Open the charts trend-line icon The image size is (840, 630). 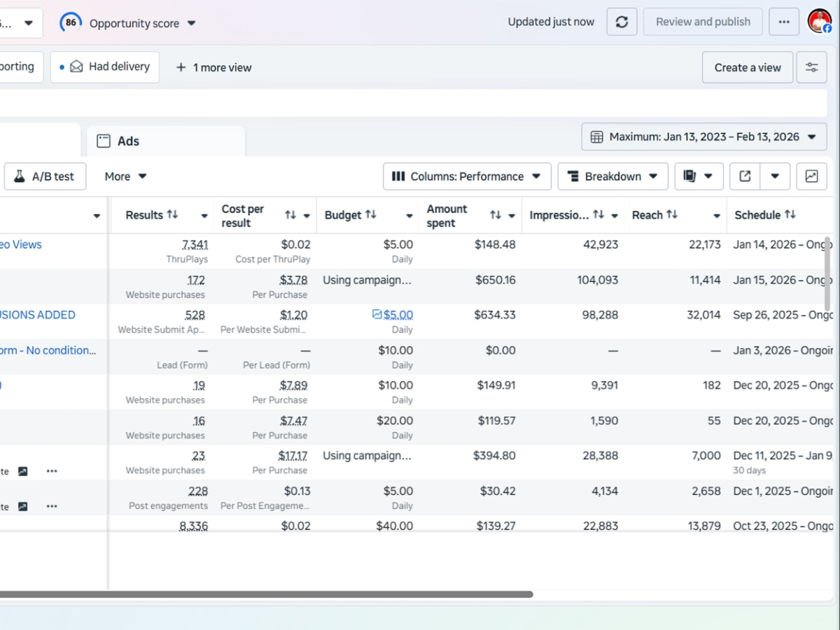[x=811, y=176]
